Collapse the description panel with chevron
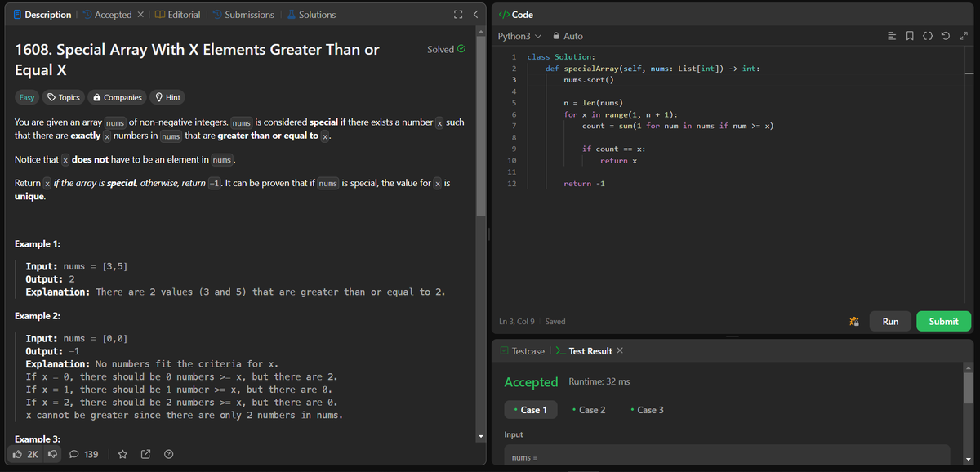This screenshot has height=472, width=980. [x=475, y=15]
